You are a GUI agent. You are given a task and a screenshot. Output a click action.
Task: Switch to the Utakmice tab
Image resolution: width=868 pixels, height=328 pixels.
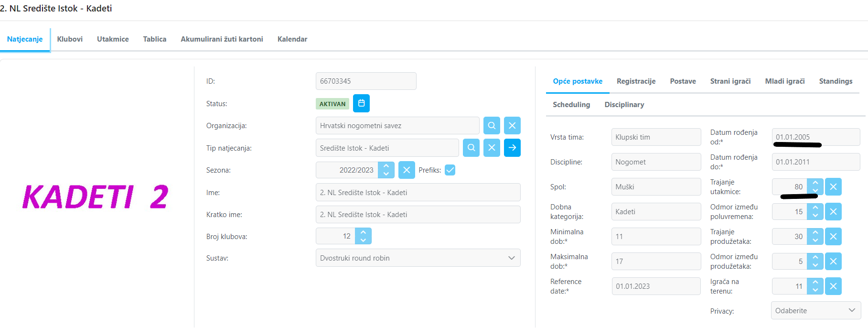click(113, 39)
